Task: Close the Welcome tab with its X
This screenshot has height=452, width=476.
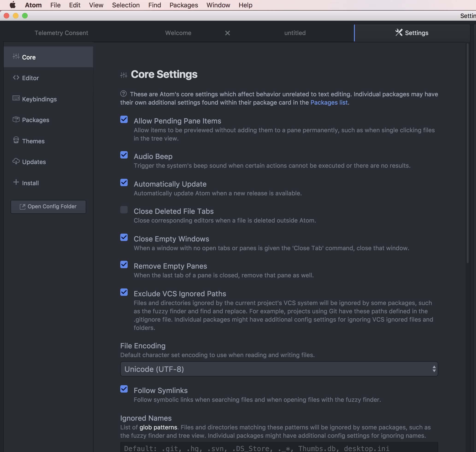Action: (227, 33)
